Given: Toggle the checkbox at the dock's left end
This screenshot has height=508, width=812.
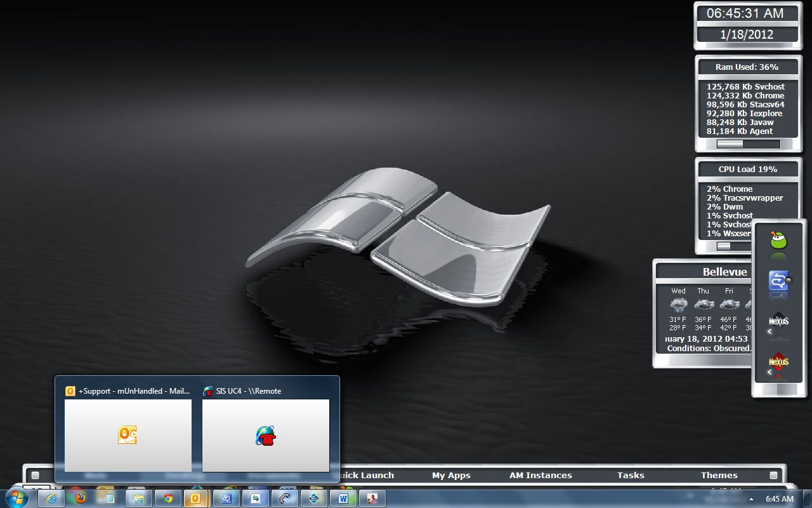Looking at the screenshot, I should pyautogui.click(x=36, y=475).
